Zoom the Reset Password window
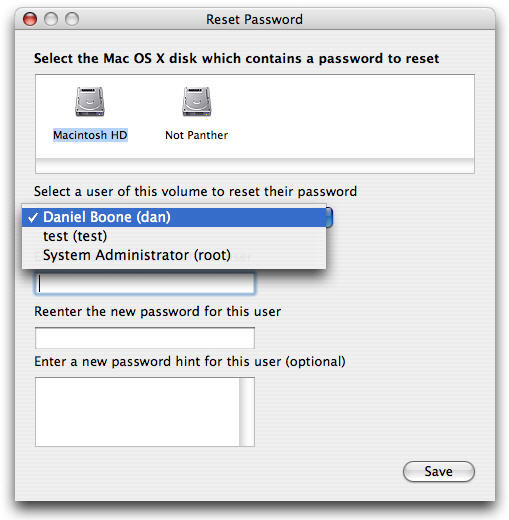509x520 pixels. coord(72,19)
